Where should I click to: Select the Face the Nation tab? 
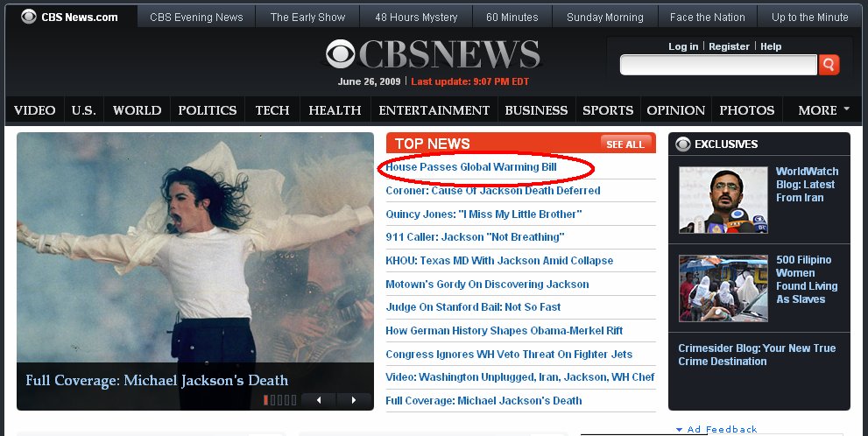coord(708,18)
